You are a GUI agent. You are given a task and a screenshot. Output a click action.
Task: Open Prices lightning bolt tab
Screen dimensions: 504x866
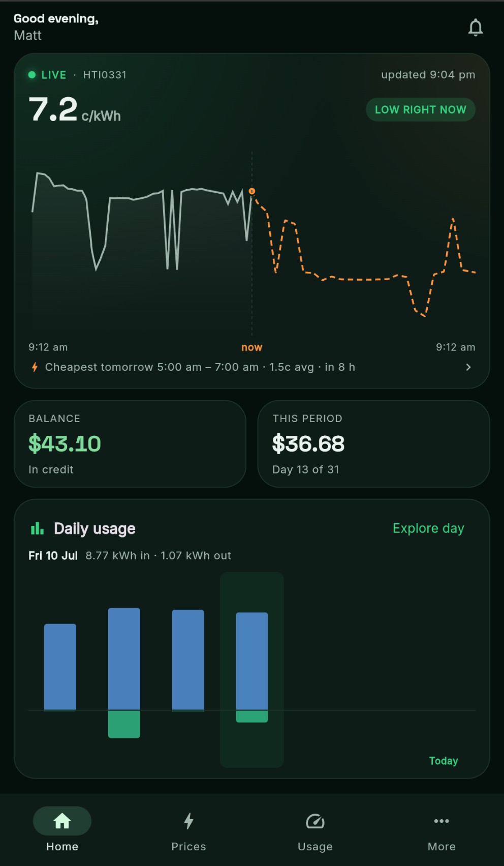coord(188,821)
